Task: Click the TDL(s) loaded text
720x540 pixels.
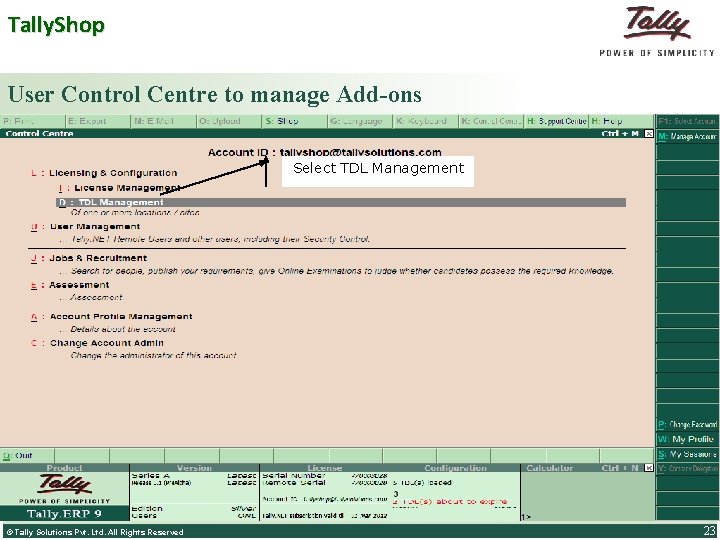Action: point(422,483)
